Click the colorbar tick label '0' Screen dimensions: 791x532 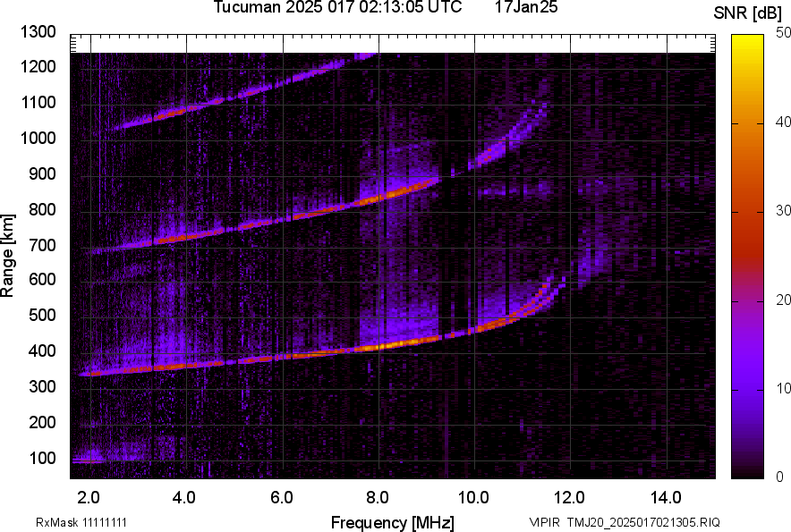click(x=780, y=477)
